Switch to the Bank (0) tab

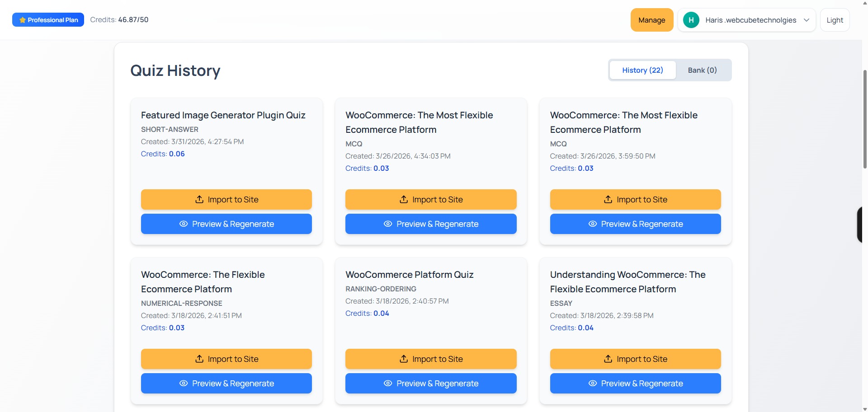(702, 70)
